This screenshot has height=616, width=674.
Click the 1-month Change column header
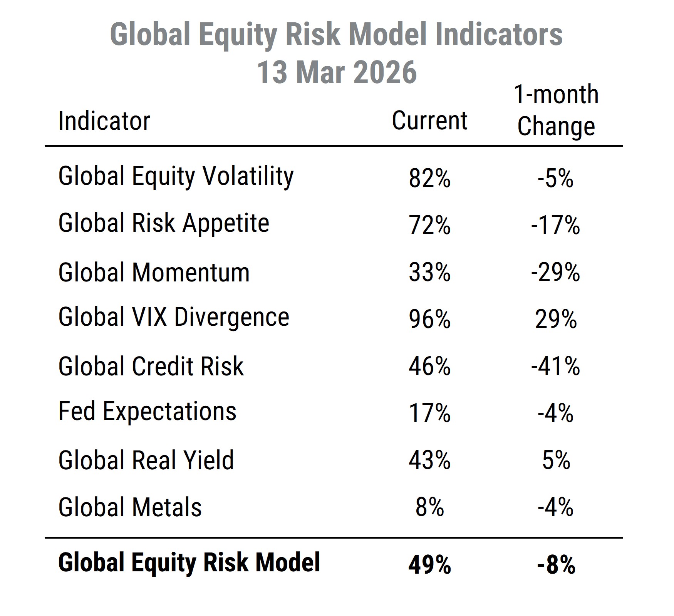556,110
